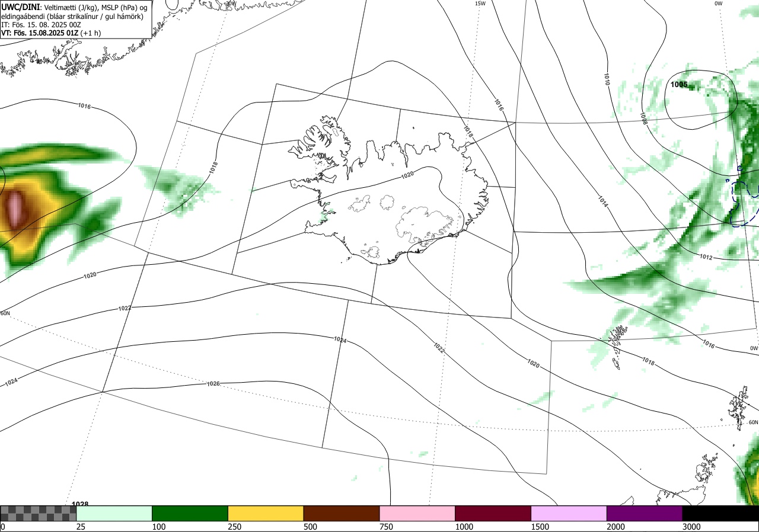Pick the dark maroon 1000–1500 legend swatch
The height and width of the screenshot is (532, 759).
[493, 513]
